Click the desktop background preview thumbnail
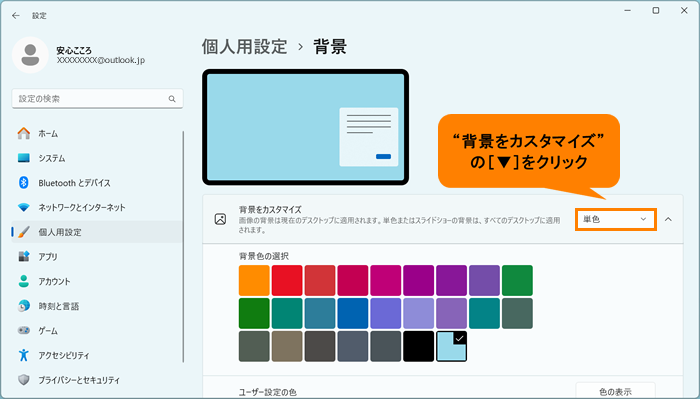Image resolution: width=700 pixels, height=399 pixels. coord(305,127)
